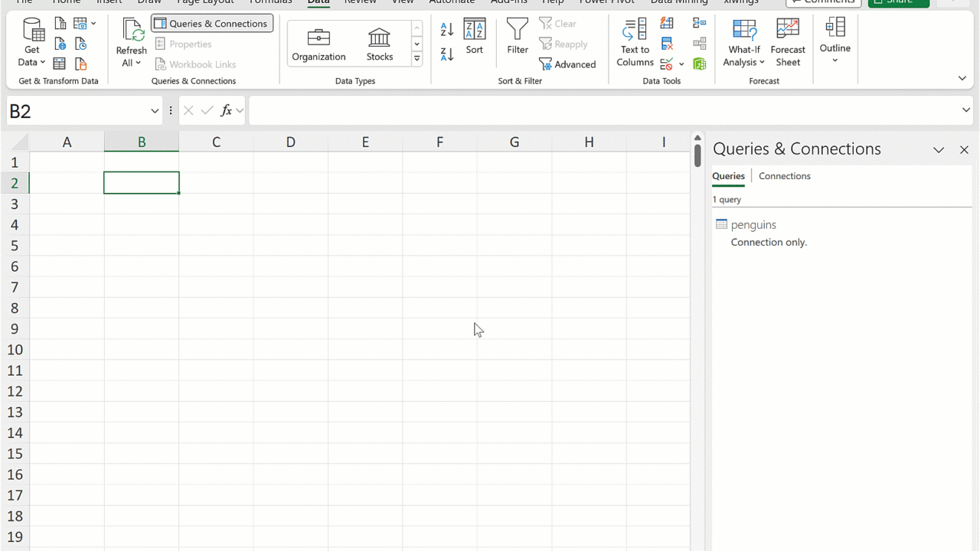Open the What-If Analysis dropdown
This screenshot has height=551, width=980.
(x=743, y=62)
